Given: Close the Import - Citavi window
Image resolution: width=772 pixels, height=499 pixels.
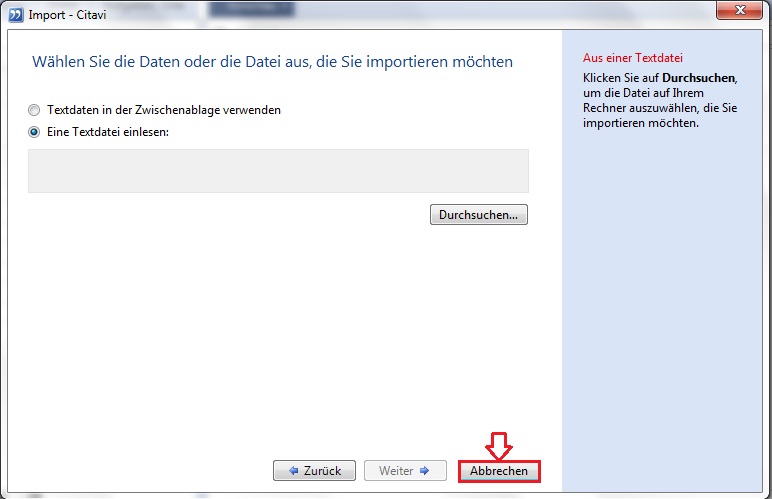Looking at the screenshot, I should pyautogui.click(x=742, y=12).
